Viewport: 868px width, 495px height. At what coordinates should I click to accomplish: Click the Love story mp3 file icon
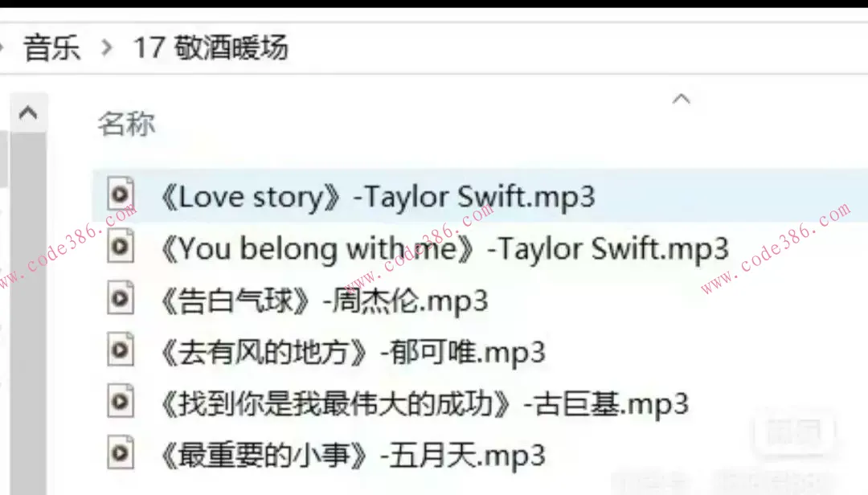(121, 194)
